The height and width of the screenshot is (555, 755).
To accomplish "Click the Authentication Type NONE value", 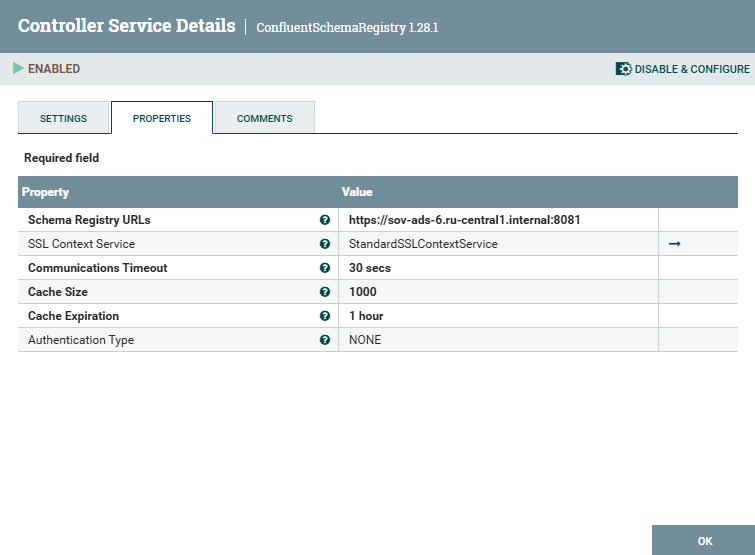I will point(365,340).
